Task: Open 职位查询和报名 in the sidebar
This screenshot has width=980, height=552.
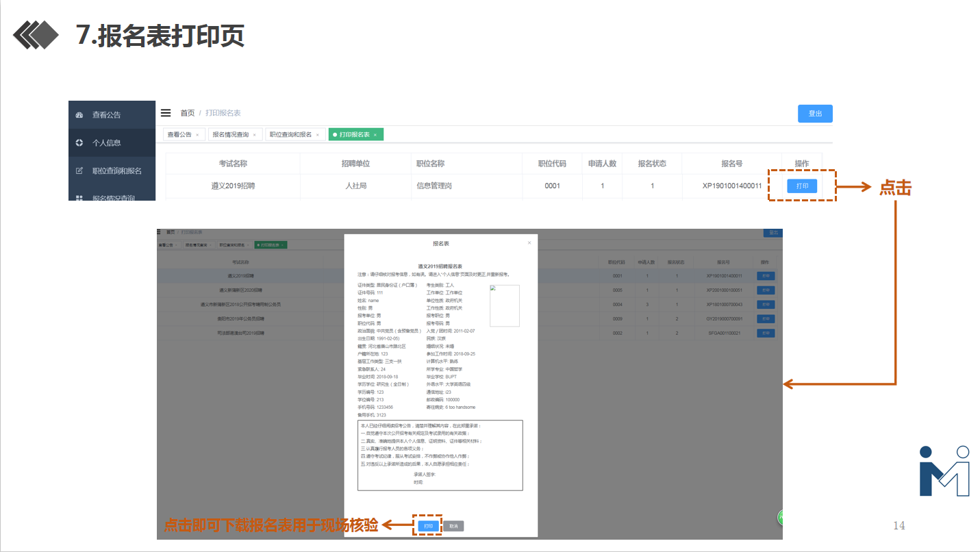Action: 117,171
